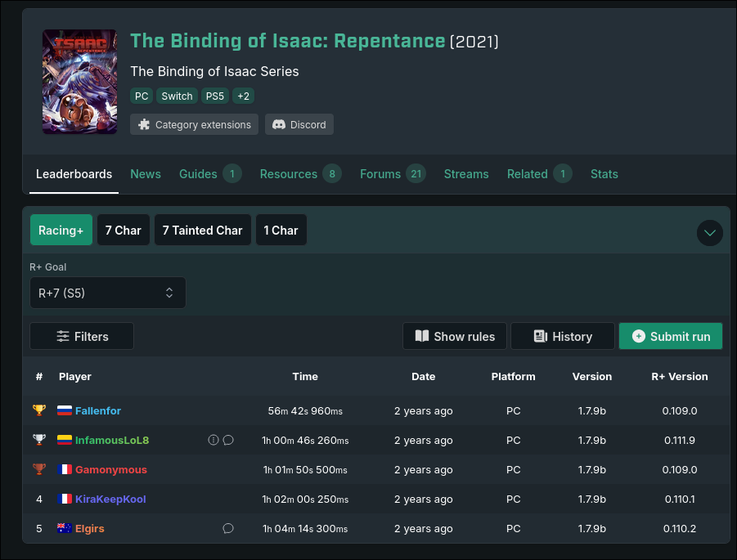Viewport: 737px width, 560px height.
Task: Click the Switch platform tag
Action: click(178, 96)
